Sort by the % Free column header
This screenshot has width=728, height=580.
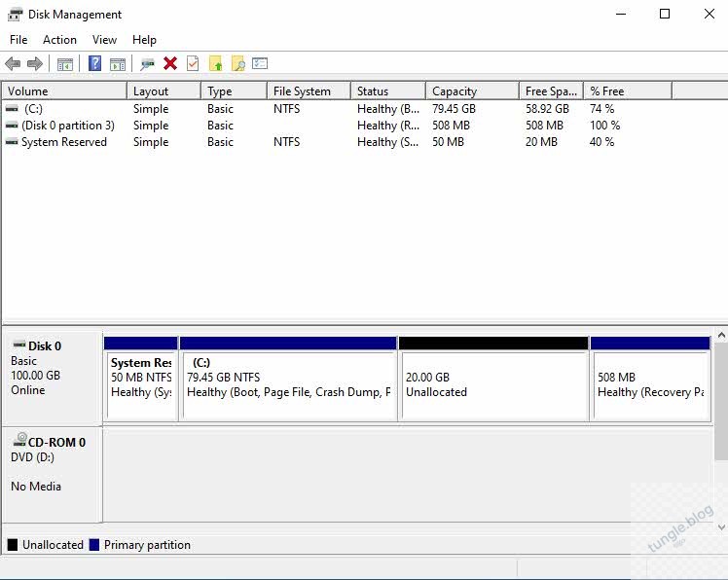coord(628,91)
